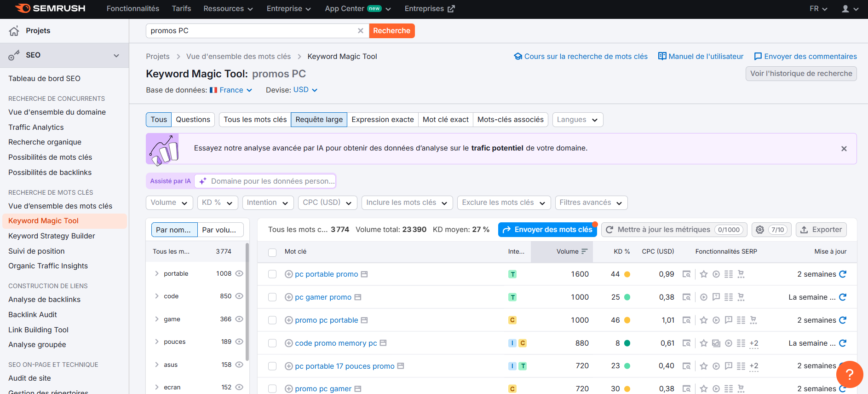868x394 pixels.
Task: Select all keywords header checkbox
Action: pyautogui.click(x=272, y=252)
